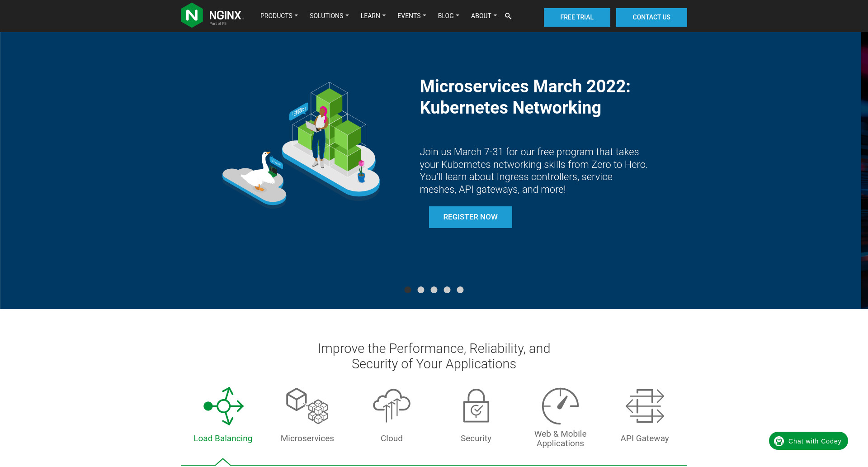
Task: Select the Load Balancing arrows icon
Action: pyautogui.click(x=223, y=406)
